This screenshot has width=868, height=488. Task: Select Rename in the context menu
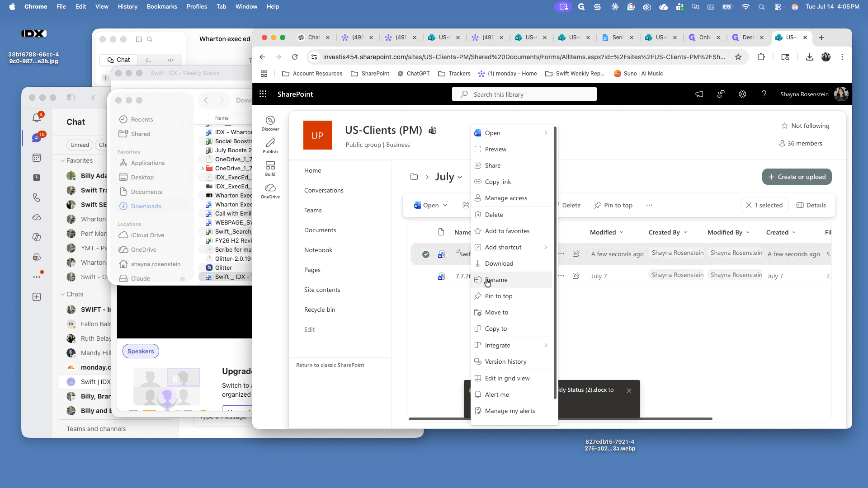[511, 280]
